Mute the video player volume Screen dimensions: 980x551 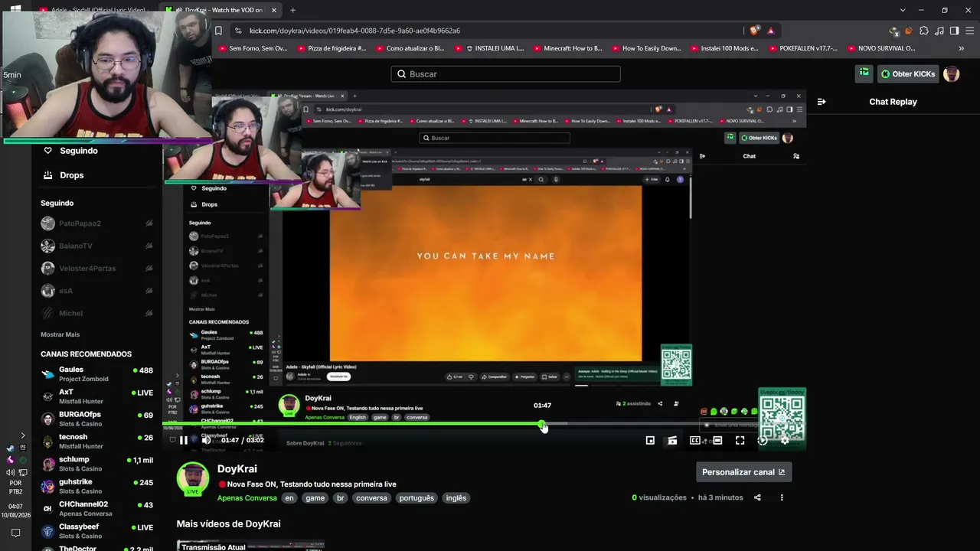(206, 440)
